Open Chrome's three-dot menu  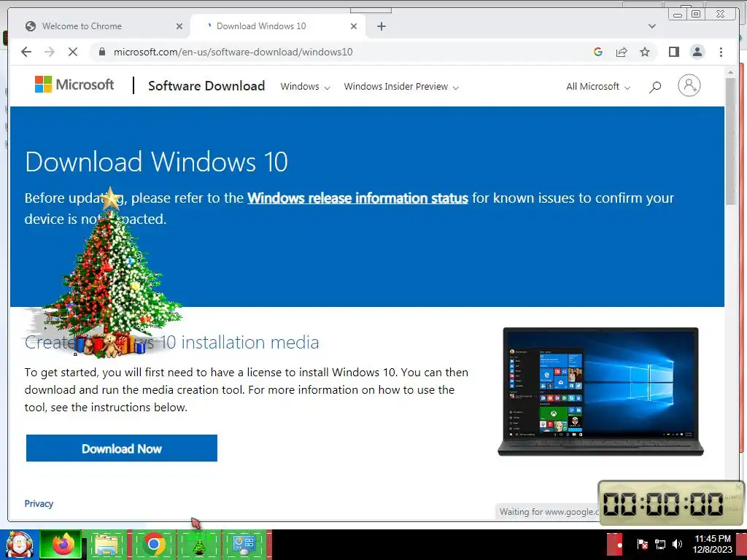pos(721,52)
